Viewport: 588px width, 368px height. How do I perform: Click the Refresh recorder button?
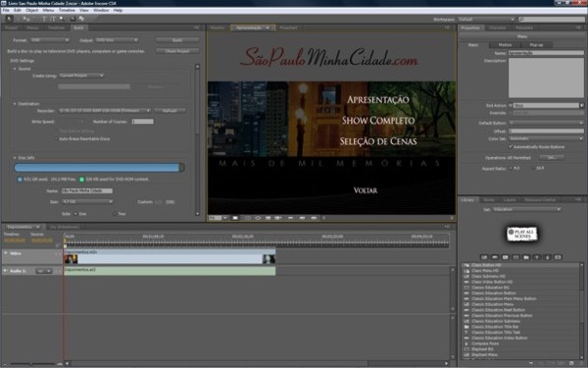[170, 110]
